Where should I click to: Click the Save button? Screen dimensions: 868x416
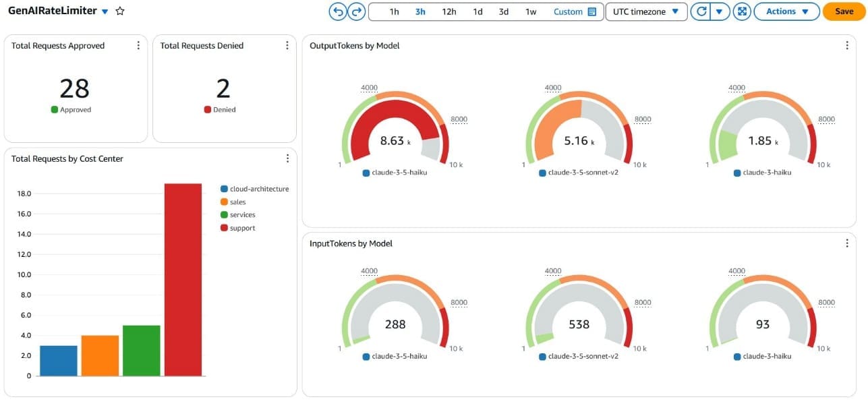(x=843, y=11)
